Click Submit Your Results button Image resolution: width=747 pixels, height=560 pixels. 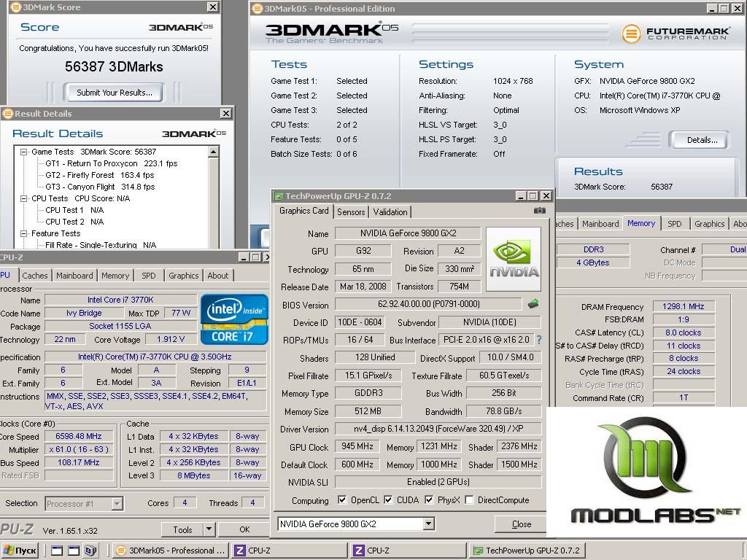pyautogui.click(x=115, y=93)
